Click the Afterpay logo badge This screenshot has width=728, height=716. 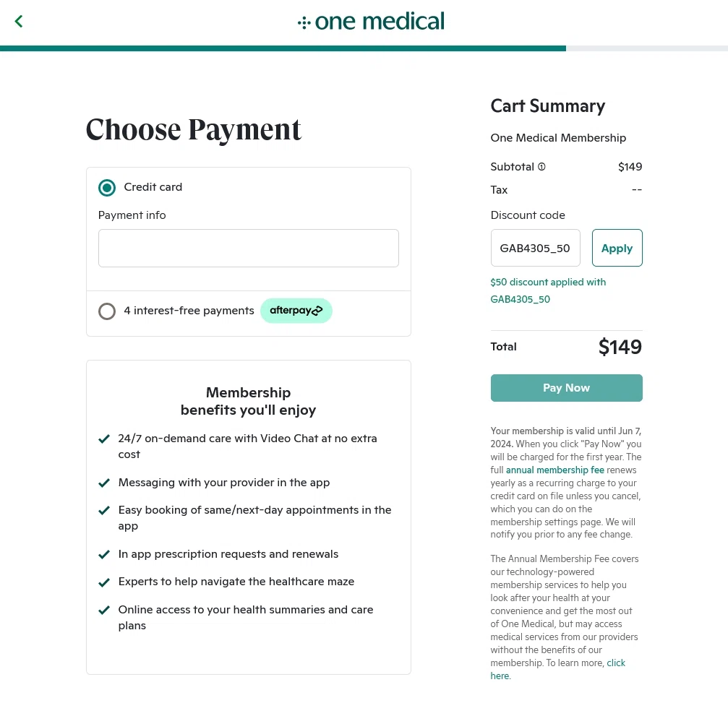(296, 311)
